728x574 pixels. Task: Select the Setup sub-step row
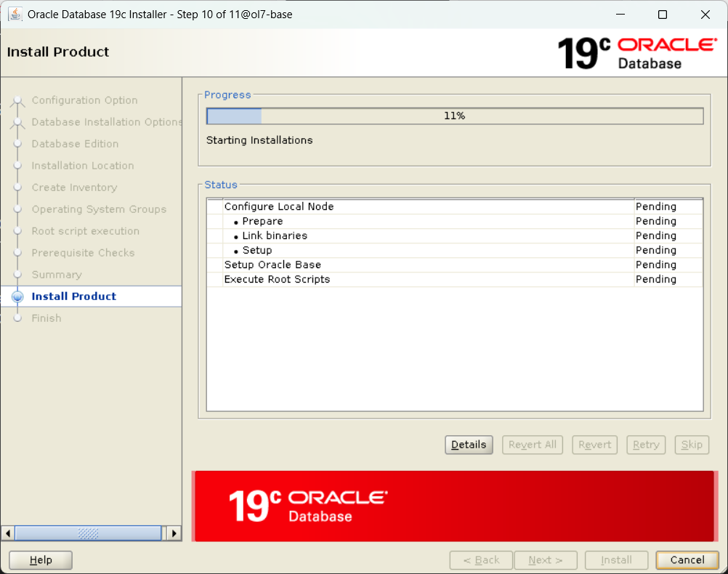[x=455, y=250]
